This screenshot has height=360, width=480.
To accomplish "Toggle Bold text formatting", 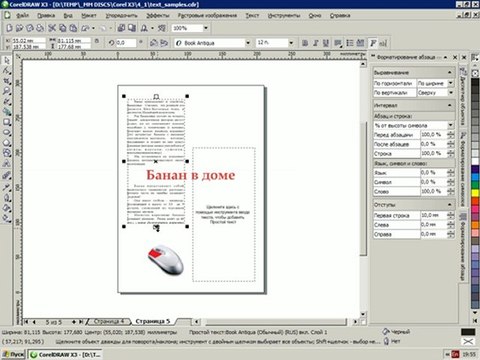I will coord(305,43).
